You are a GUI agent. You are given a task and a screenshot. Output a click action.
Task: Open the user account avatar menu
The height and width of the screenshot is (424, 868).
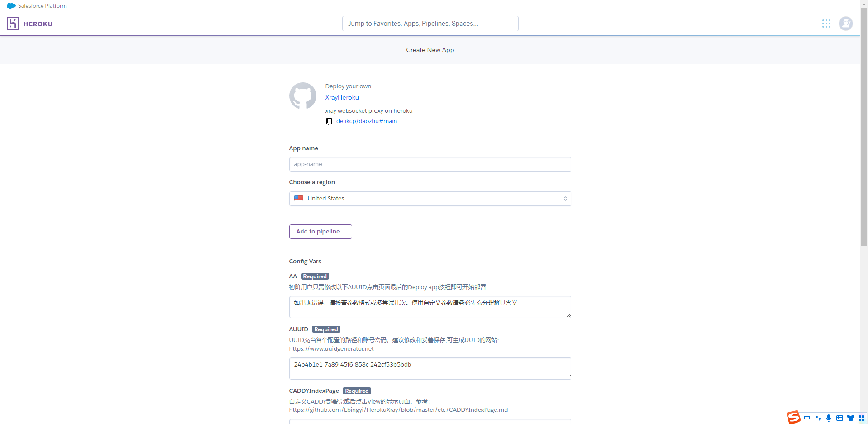click(x=845, y=24)
